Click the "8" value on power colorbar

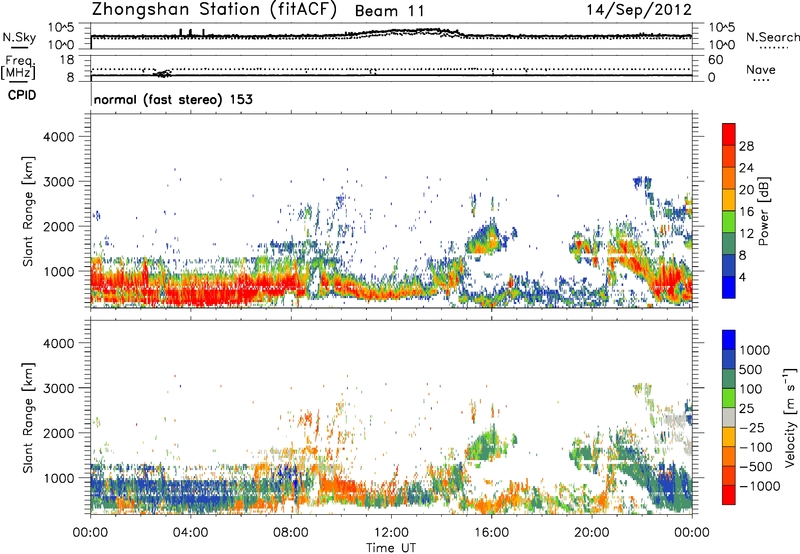[x=742, y=255]
